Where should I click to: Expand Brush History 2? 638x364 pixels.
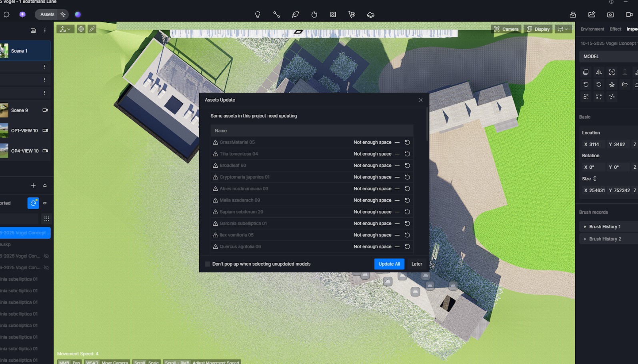585,239
